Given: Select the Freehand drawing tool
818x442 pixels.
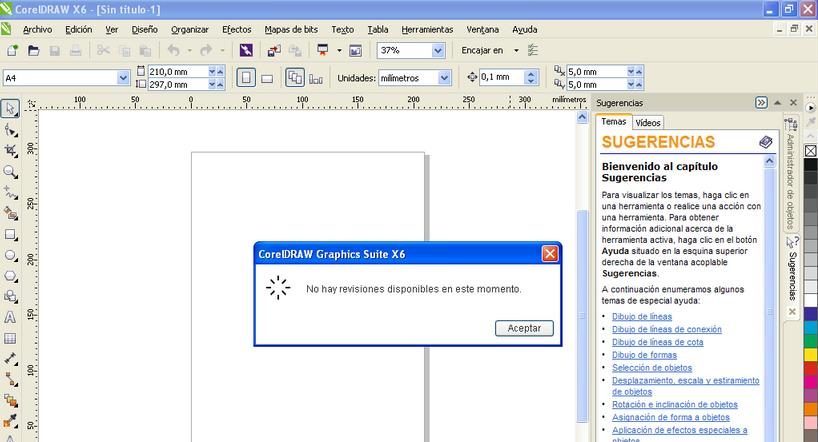Looking at the screenshot, I should point(10,193).
